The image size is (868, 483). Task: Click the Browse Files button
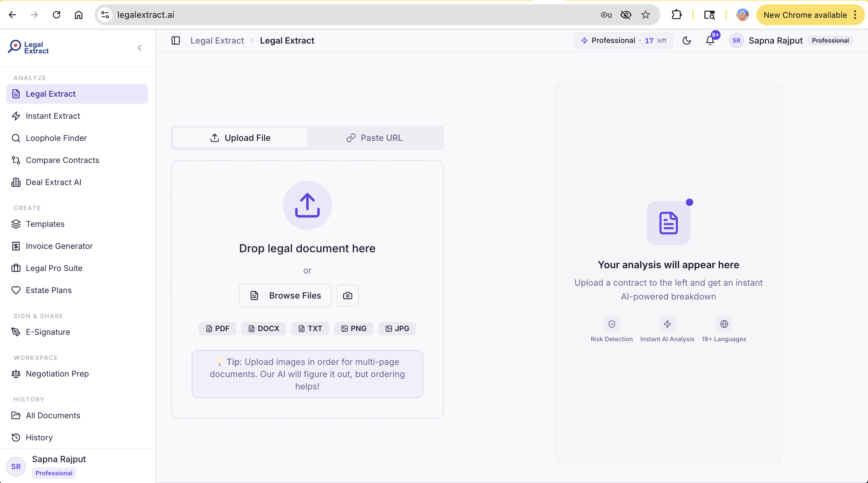pyautogui.click(x=285, y=296)
